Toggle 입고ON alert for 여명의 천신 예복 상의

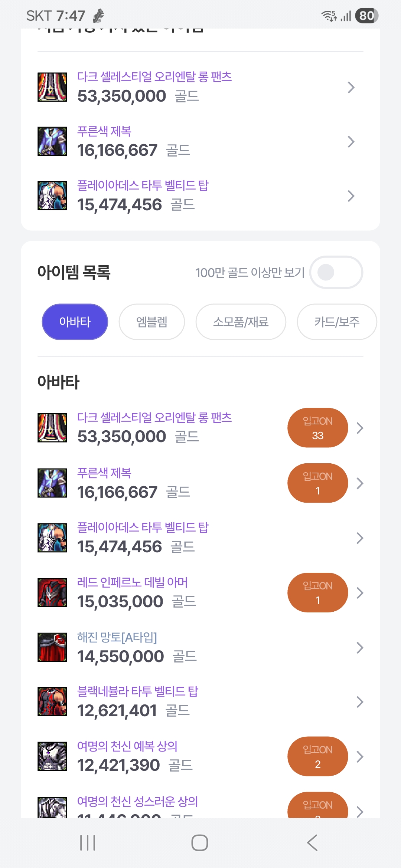point(317,757)
